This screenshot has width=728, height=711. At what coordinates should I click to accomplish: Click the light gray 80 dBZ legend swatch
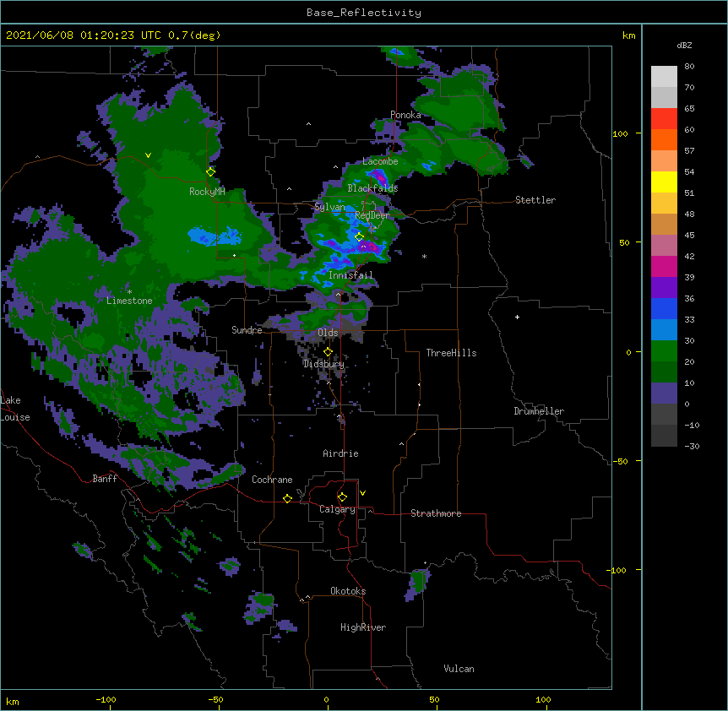coord(664,77)
